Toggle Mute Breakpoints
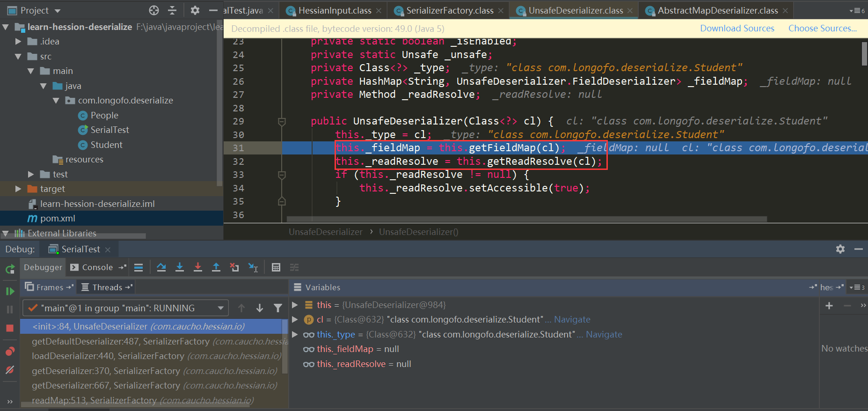Image resolution: width=868 pixels, height=411 pixels. tap(10, 370)
